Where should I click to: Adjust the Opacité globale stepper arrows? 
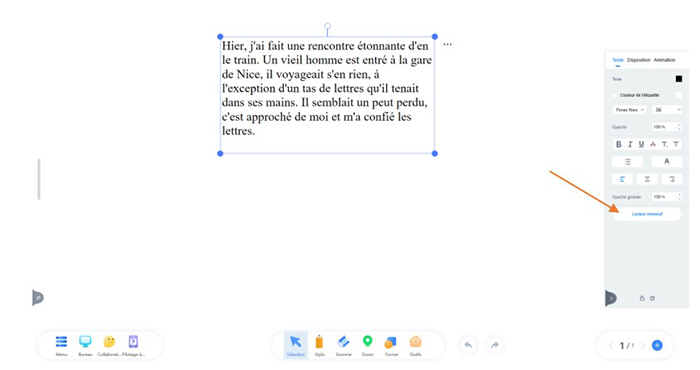click(x=679, y=197)
